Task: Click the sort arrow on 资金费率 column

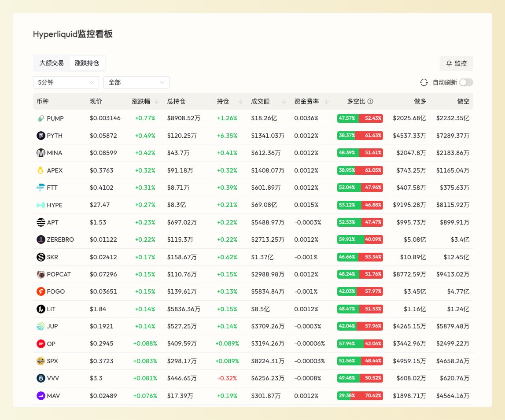Action: tap(326, 101)
